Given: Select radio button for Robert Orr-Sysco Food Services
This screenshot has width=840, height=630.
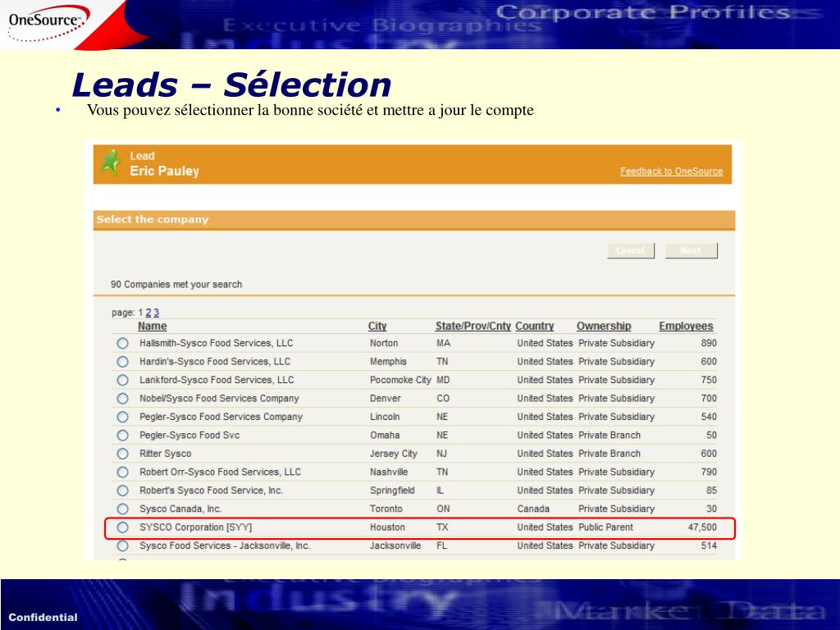Looking at the screenshot, I should [x=123, y=472].
